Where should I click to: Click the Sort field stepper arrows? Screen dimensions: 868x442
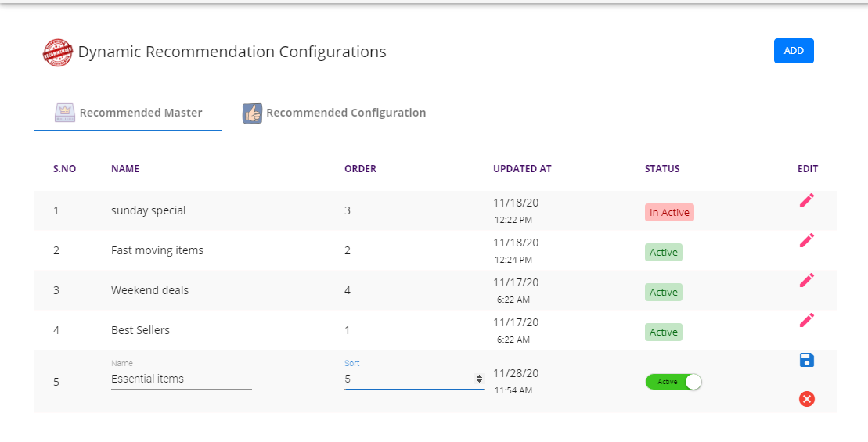[x=479, y=379]
